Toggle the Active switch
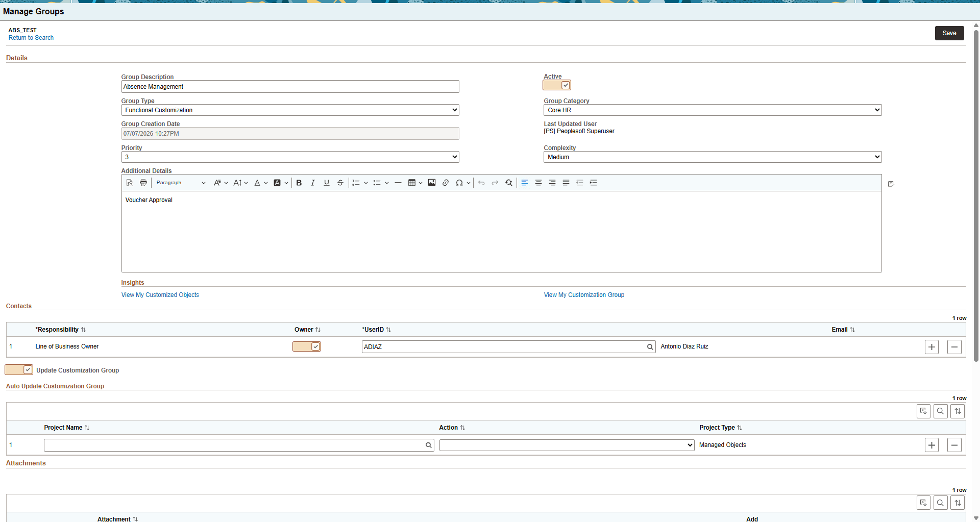This screenshot has height=522, width=980. pos(557,85)
